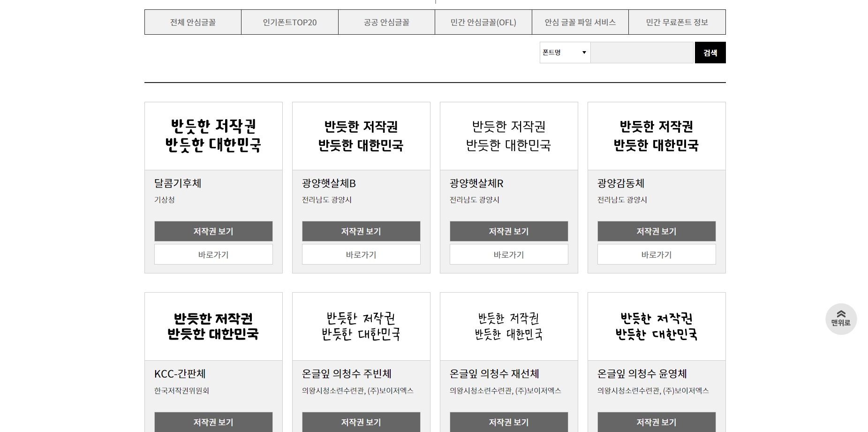View copyright for 광양햇살체B
The width and height of the screenshot is (868, 432).
(x=361, y=231)
